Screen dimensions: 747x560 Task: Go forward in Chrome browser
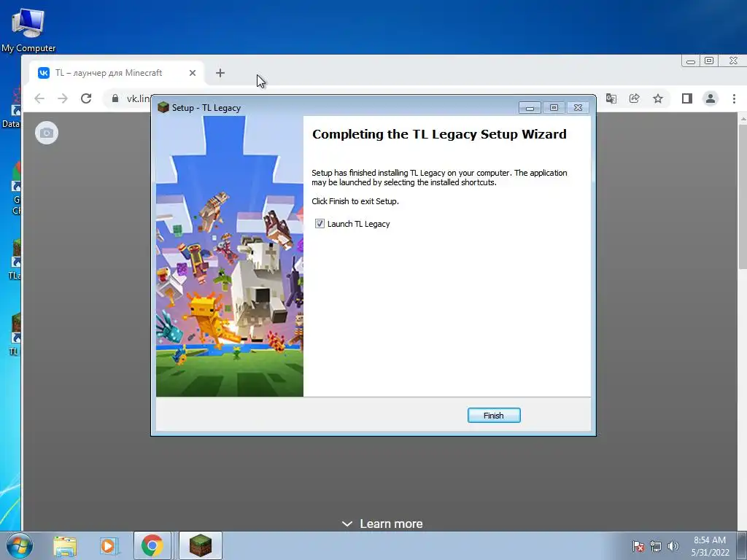[x=63, y=98]
